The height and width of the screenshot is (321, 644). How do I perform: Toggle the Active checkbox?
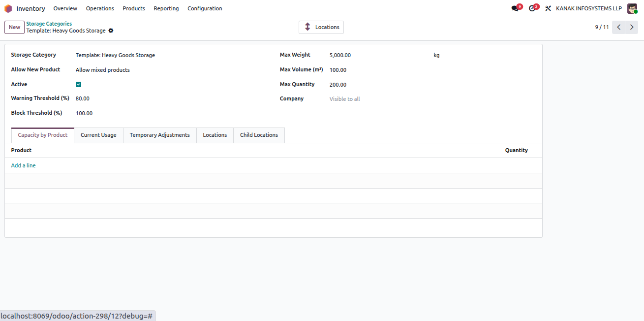pyautogui.click(x=79, y=84)
